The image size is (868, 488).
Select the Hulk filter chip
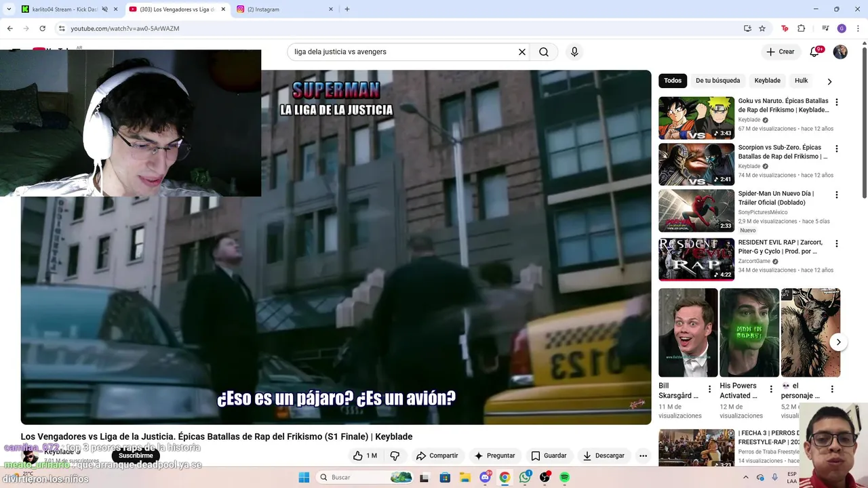click(x=802, y=81)
